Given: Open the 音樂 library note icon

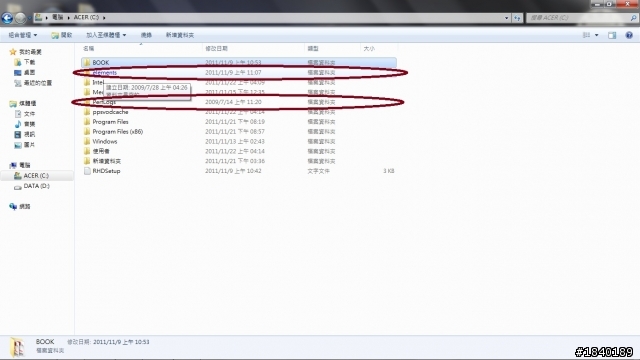Looking at the screenshot, I should (x=18, y=124).
